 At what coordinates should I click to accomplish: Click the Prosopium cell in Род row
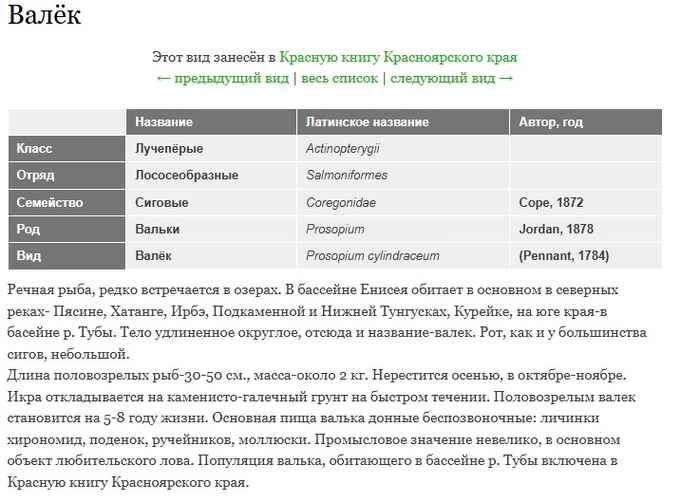(403, 229)
